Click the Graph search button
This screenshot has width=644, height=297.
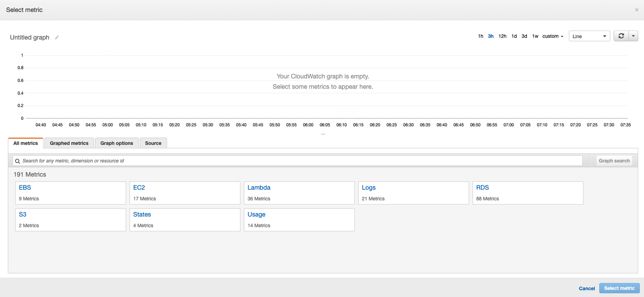click(614, 161)
